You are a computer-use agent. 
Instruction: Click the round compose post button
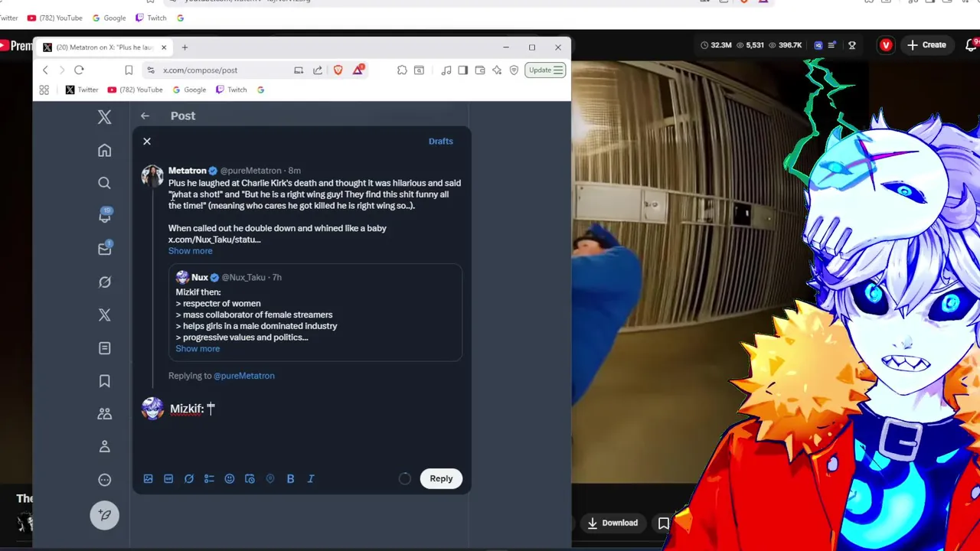[104, 515]
